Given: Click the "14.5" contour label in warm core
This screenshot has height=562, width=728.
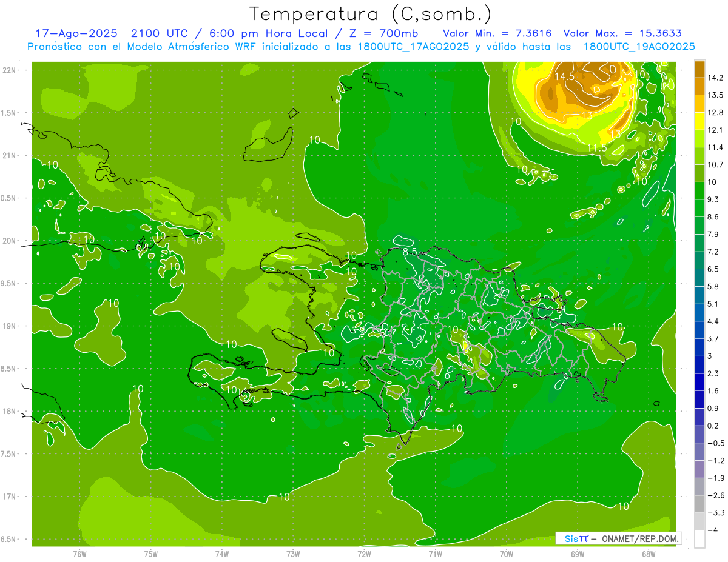Looking at the screenshot, I should (x=564, y=76).
